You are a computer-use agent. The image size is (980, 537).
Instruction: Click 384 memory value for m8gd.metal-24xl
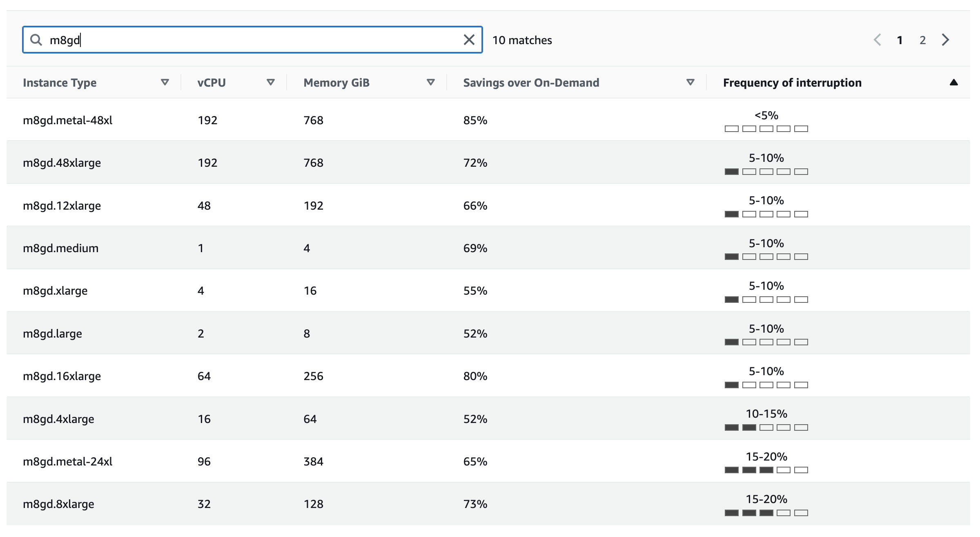click(x=314, y=461)
